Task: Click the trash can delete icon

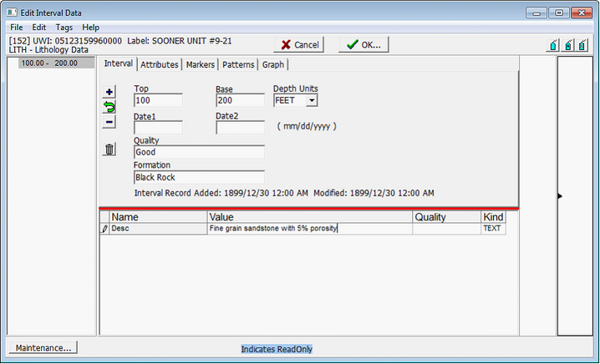Action: [109, 149]
